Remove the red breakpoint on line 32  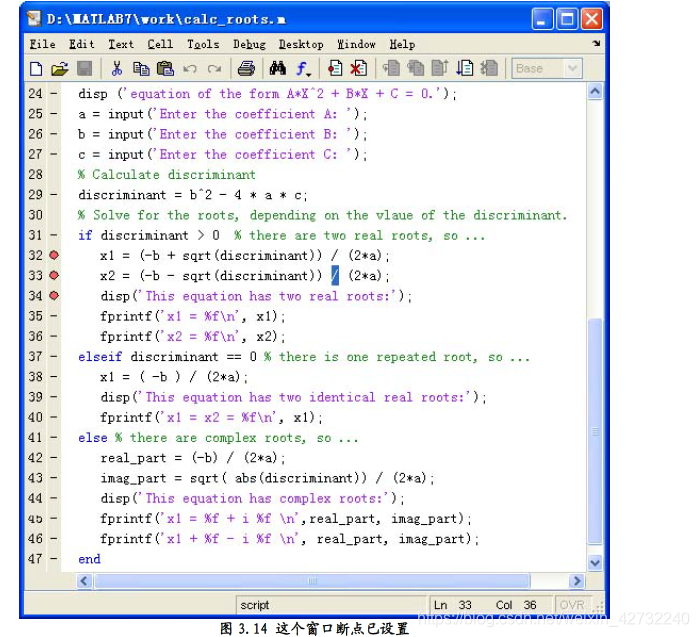point(54,255)
